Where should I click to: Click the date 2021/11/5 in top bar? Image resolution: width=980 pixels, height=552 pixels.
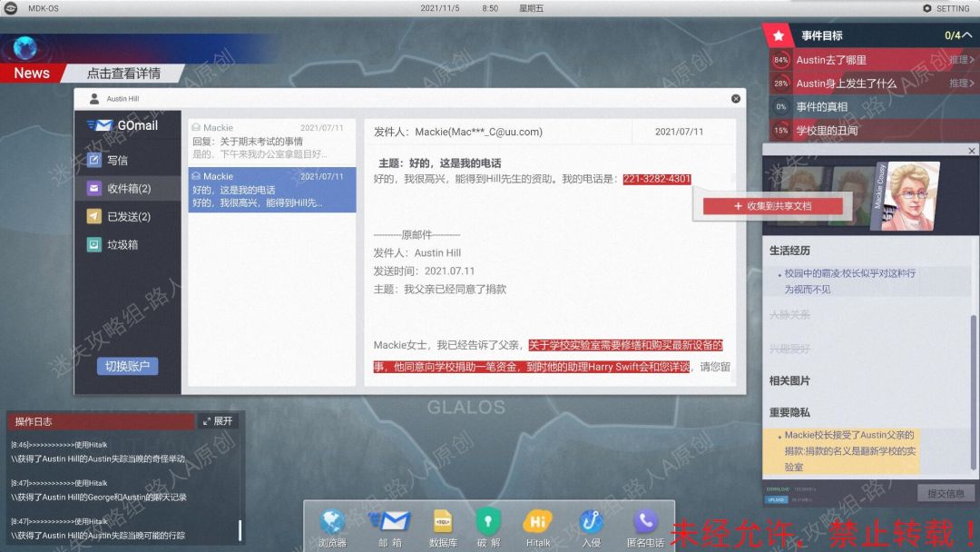(439, 8)
